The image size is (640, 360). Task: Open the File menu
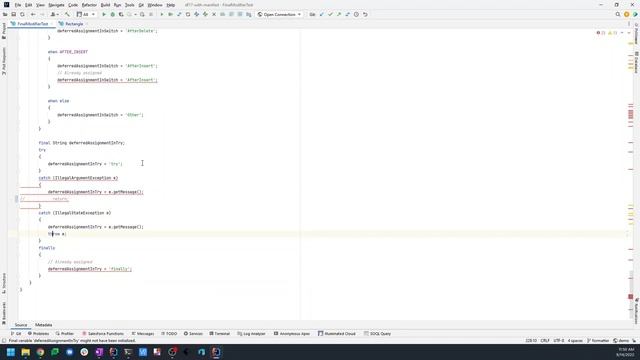pos(18,5)
